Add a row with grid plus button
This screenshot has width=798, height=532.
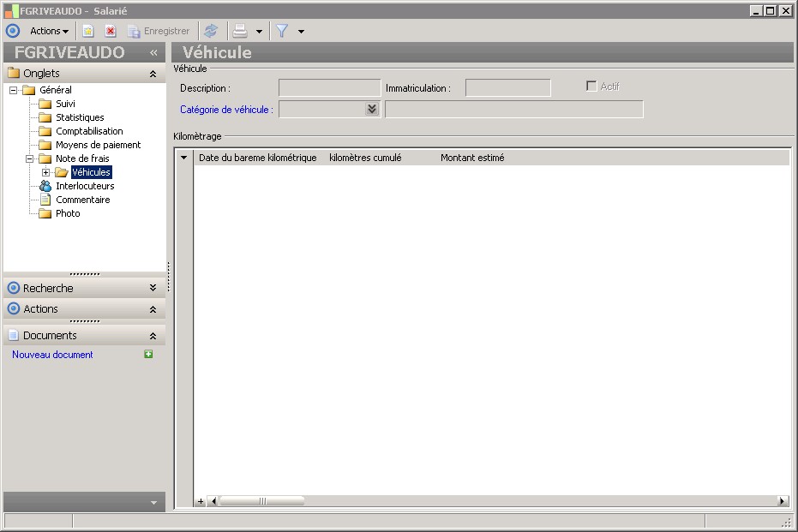201,501
